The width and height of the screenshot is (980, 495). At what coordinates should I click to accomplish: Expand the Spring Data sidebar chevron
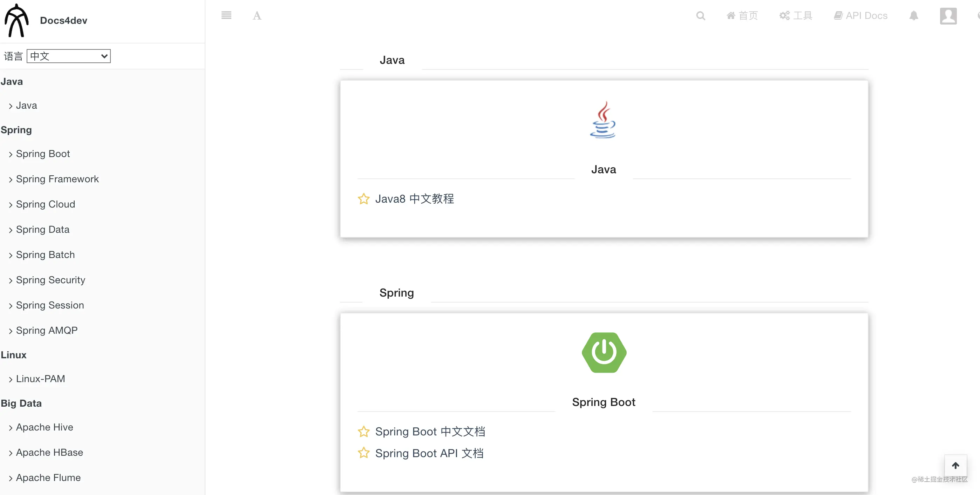pos(11,230)
